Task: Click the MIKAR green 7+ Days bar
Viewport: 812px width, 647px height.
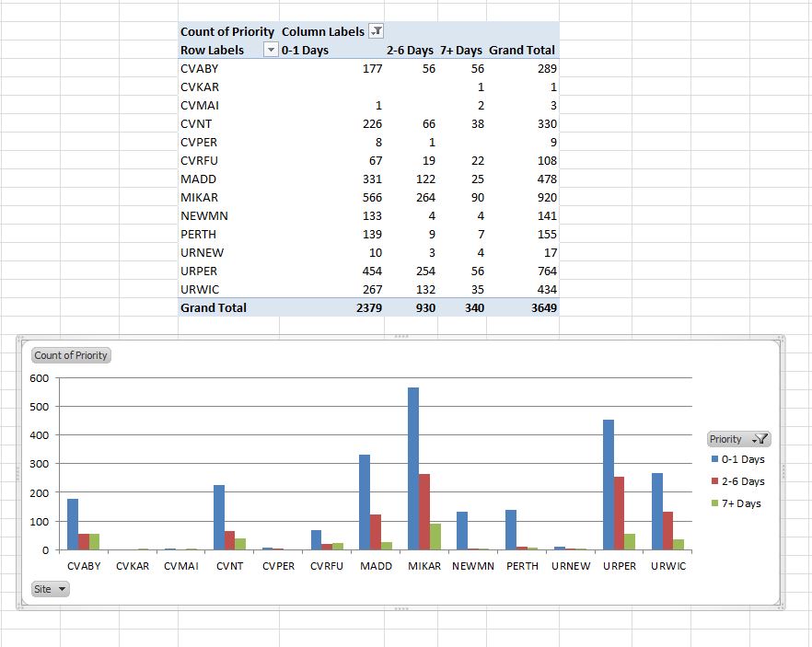Action: point(435,537)
